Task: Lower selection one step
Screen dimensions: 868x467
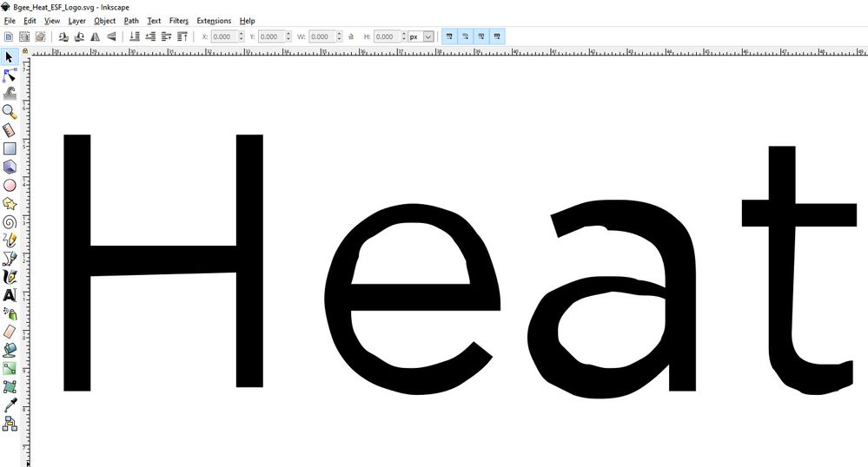Action: [x=150, y=36]
